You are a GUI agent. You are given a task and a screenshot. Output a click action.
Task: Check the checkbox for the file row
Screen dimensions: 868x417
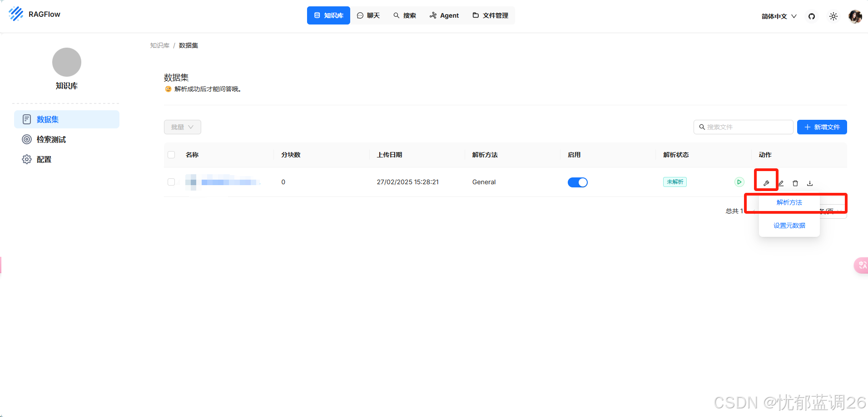coord(171,182)
